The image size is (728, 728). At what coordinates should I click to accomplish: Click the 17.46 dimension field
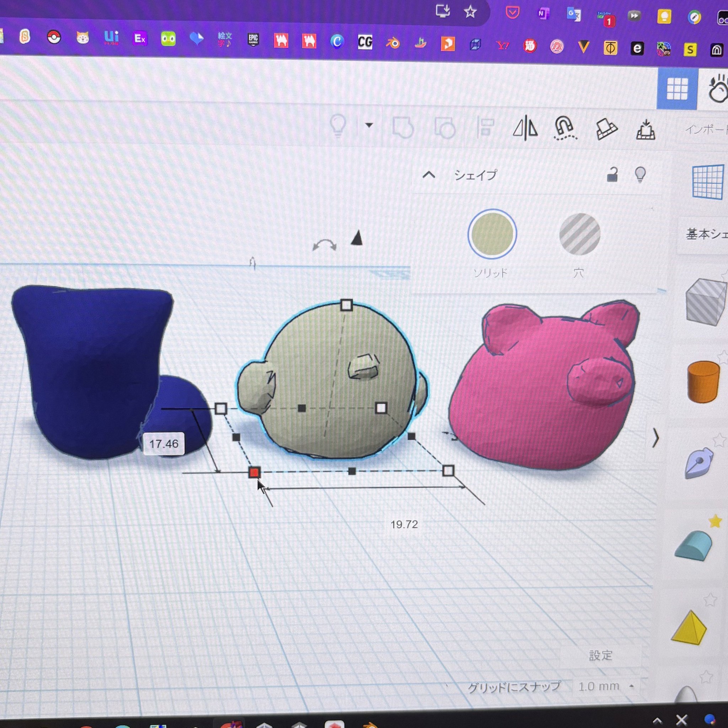pos(164,444)
